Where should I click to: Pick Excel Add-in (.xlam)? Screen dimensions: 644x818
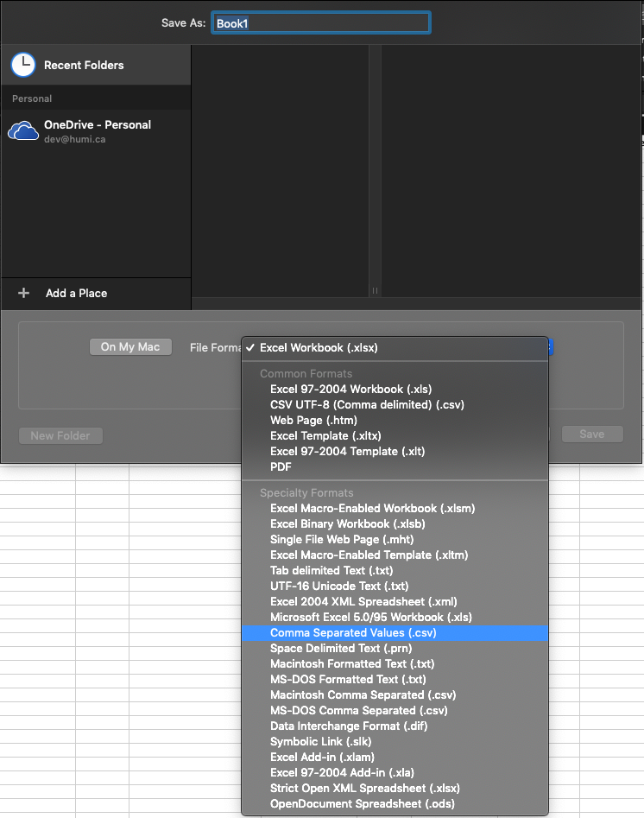(395, 758)
